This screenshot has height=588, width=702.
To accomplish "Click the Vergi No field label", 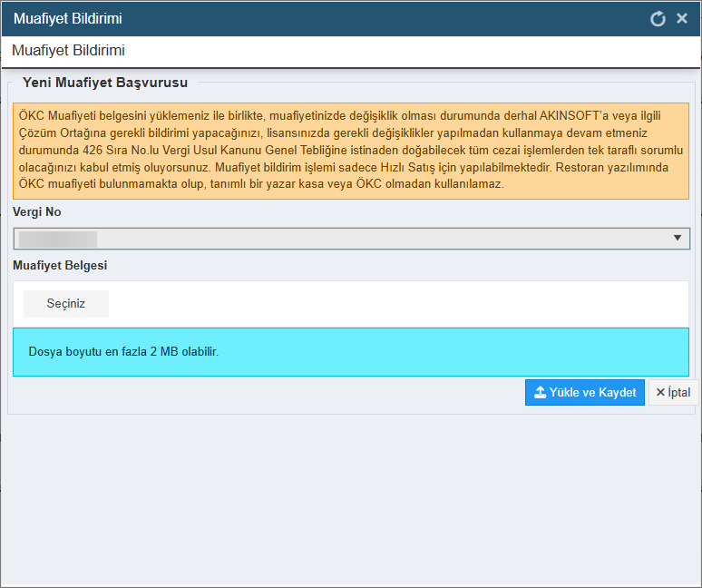I will 37,211.
